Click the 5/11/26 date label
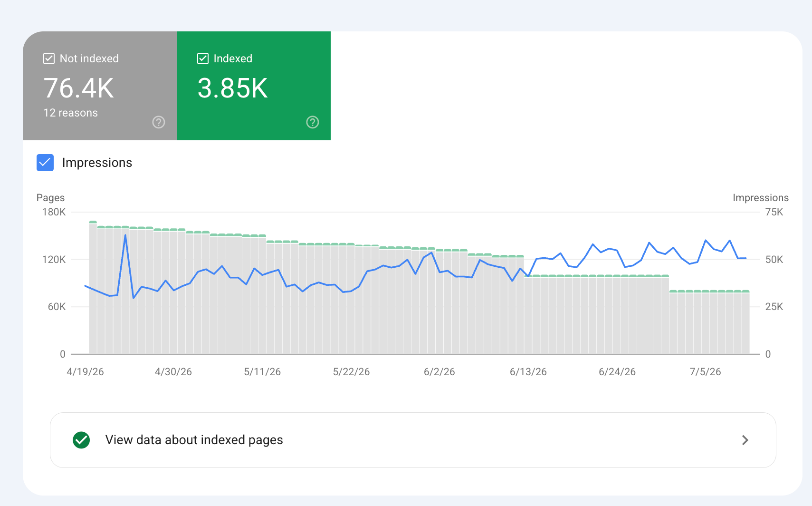This screenshot has height=506, width=812. (x=262, y=372)
